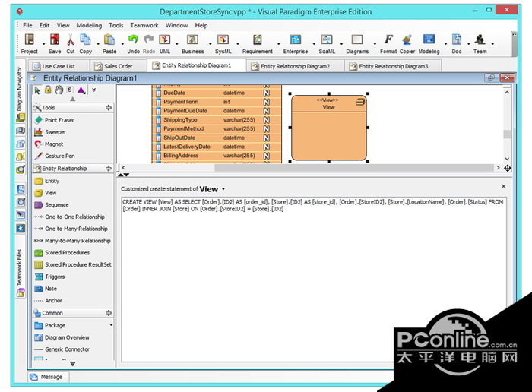Cut selection with scissors icon
This screenshot has width=532, height=392.
coord(71,40)
